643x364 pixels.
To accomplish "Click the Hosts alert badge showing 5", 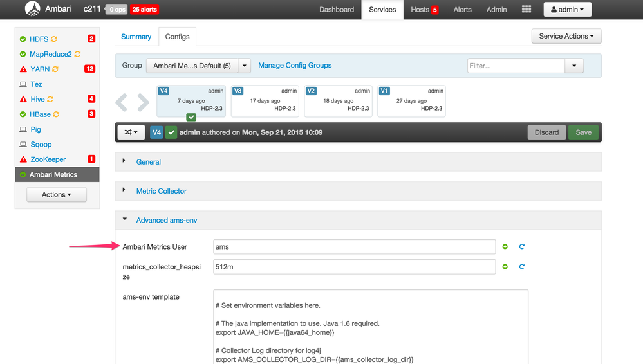I will pos(434,10).
